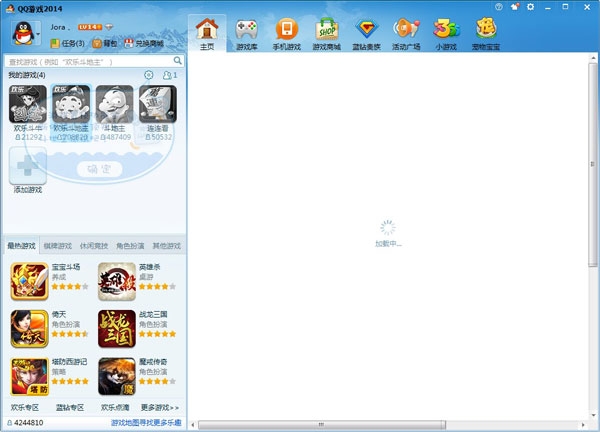The height and width of the screenshot is (432, 600).
Task: Click the 战龙三国 title text
Action: [153, 314]
